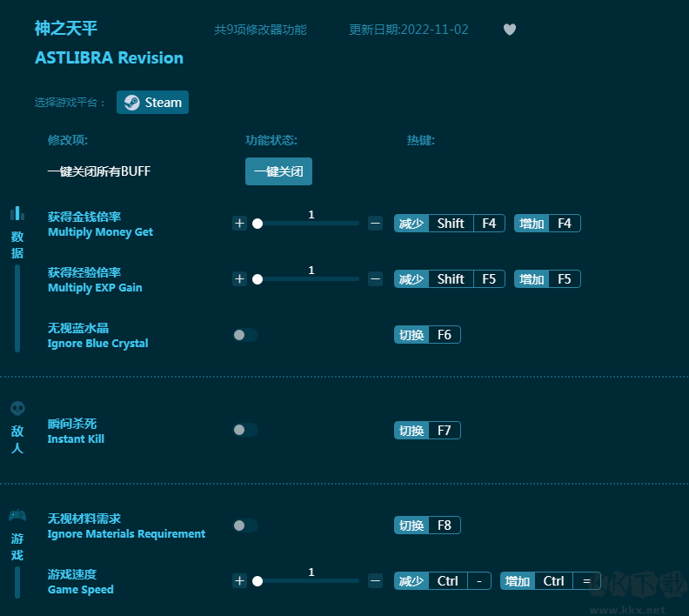
Task: Click the 增加 hotkey button for Multiply EXP Gain
Action: pyautogui.click(x=532, y=279)
